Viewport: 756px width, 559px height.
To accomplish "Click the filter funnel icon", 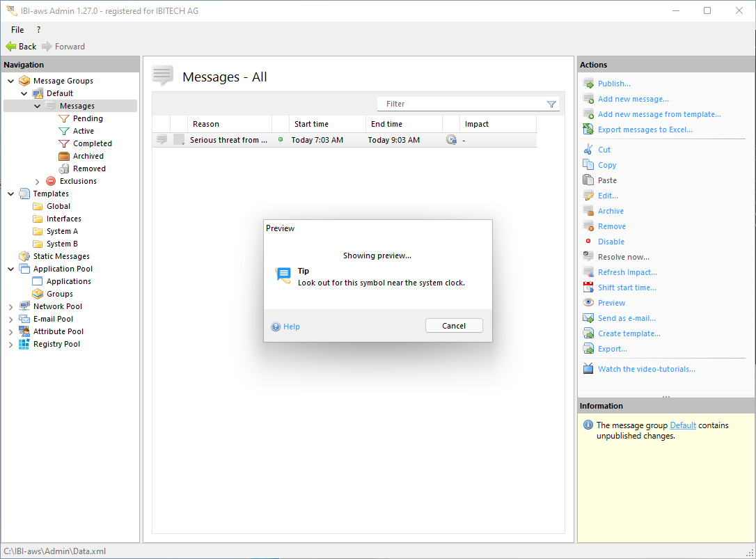I will [551, 104].
